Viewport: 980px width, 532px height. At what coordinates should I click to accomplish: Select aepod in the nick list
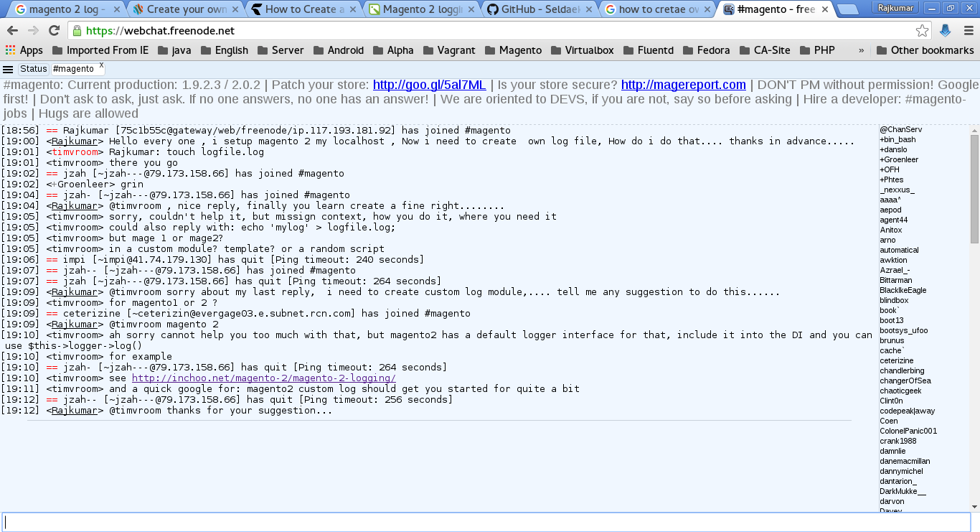pyautogui.click(x=890, y=210)
